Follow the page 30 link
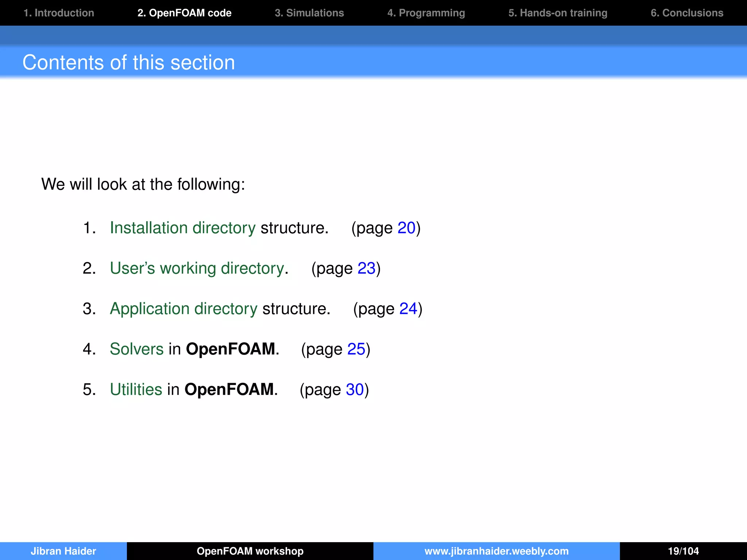 (355, 390)
